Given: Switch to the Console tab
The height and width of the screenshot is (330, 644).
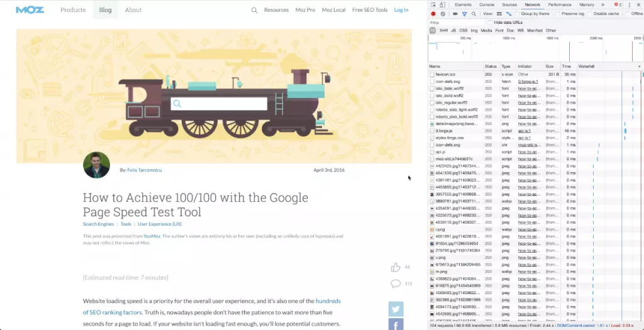Looking at the screenshot, I should pyautogui.click(x=487, y=4).
